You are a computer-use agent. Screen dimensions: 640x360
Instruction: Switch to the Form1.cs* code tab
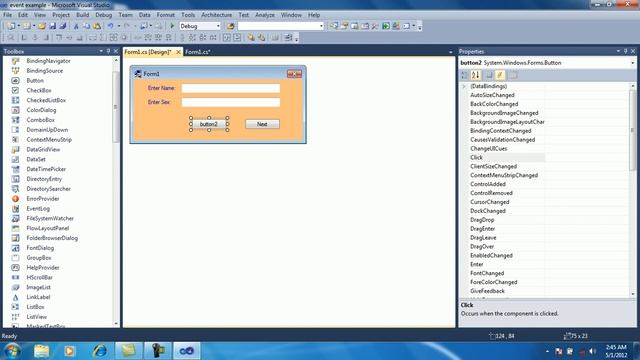point(198,52)
